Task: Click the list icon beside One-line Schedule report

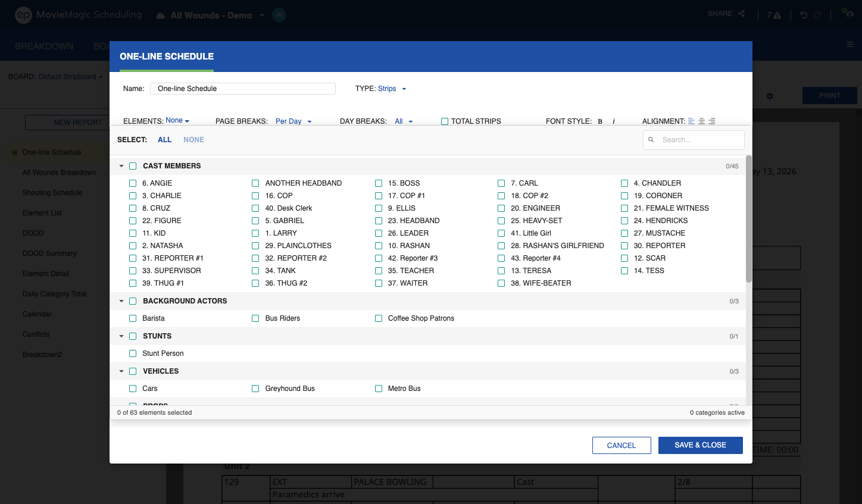Action: pos(15,152)
